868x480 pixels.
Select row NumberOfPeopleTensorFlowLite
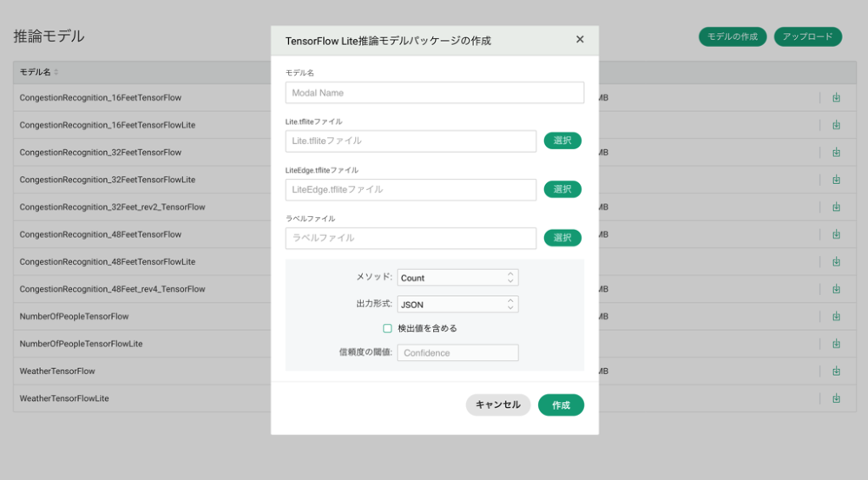coord(435,344)
